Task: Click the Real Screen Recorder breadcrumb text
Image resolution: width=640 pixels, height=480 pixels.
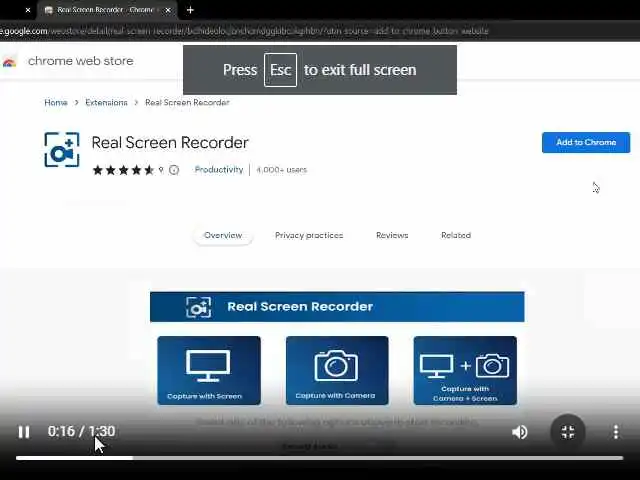Action: click(x=187, y=102)
